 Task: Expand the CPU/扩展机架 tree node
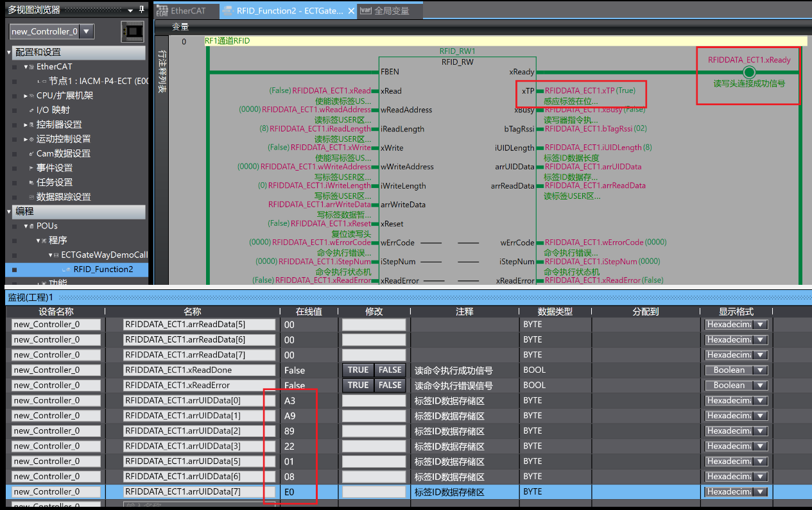[26, 96]
